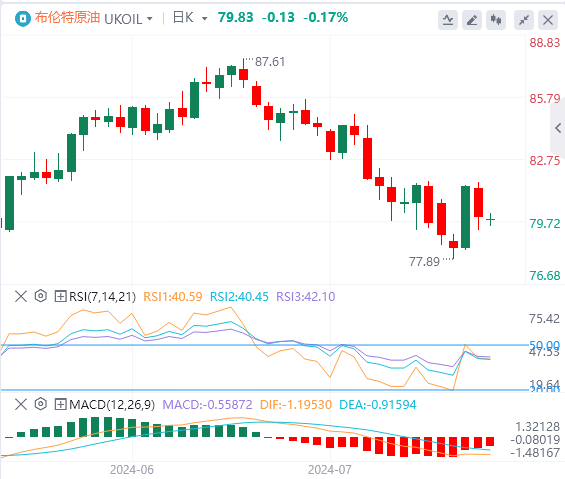Expand the RSI panel plus box
The width and height of the screenshot is (565, 479).
click(60, 296)
